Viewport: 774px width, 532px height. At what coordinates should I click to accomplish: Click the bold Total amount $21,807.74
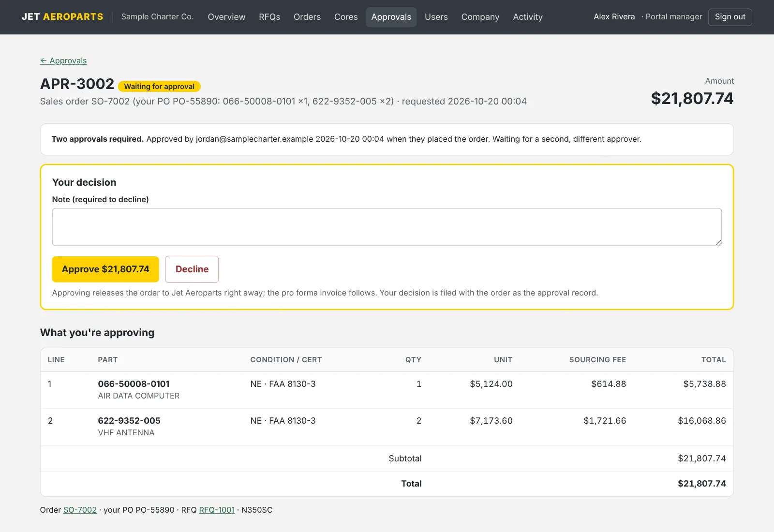(702, 484)
